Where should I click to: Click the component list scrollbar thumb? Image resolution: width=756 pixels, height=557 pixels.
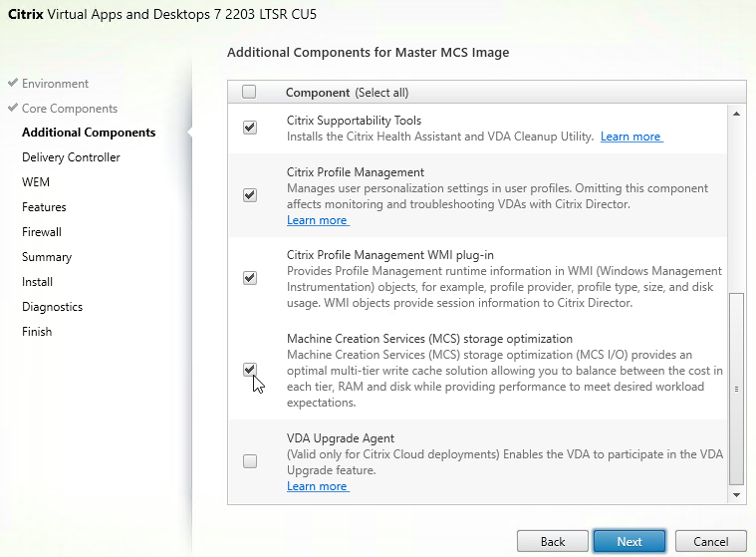point(736,389)
